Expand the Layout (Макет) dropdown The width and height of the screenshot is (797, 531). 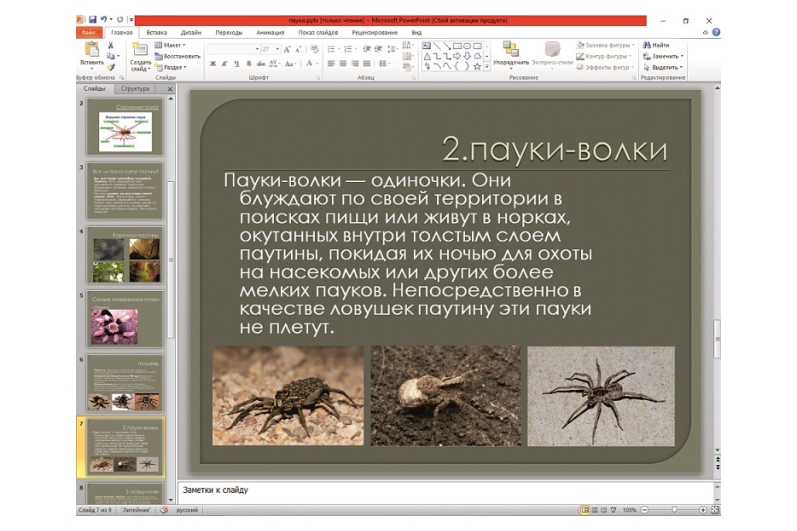pos(170,45)
